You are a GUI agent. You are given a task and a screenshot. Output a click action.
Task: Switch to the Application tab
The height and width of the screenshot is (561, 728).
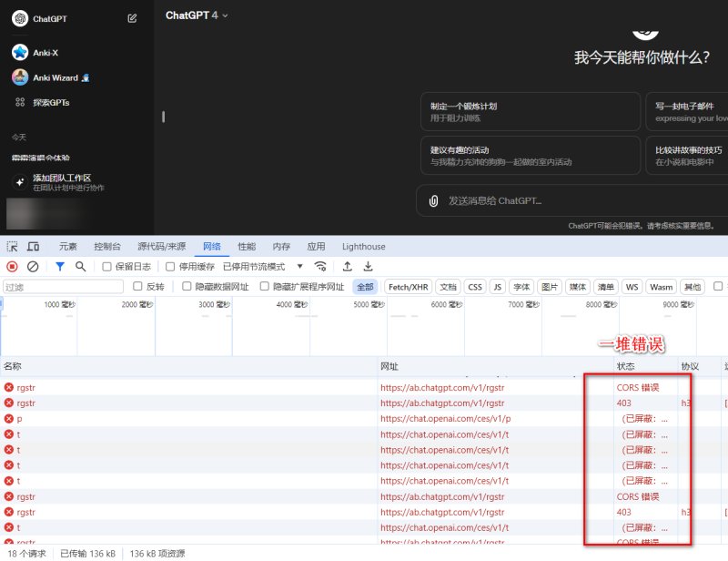316,246
